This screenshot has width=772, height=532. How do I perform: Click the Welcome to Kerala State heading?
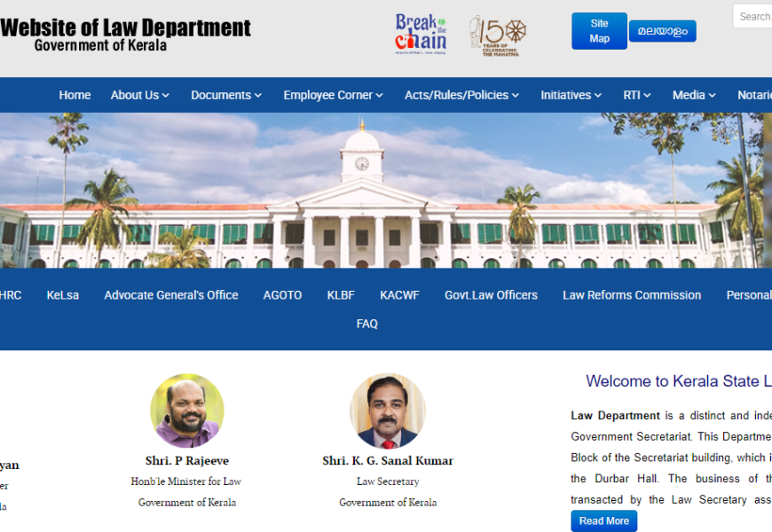click(x=679, y=381)
